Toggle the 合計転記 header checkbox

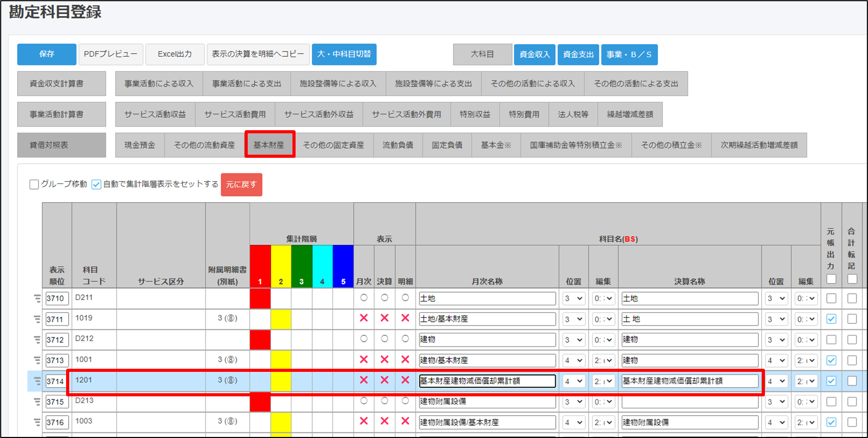tap(852, 279)
